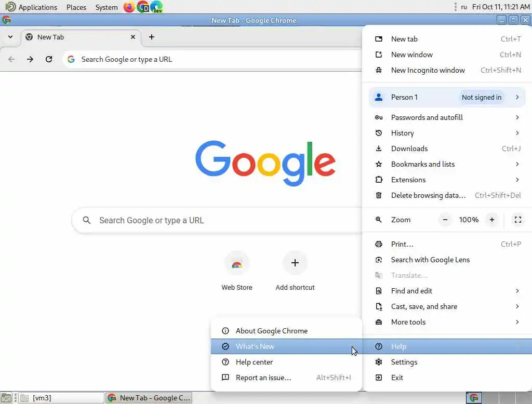The image size is (532, 404).
Task: Choose Delete browsing data
Action: tap(447, 195)
